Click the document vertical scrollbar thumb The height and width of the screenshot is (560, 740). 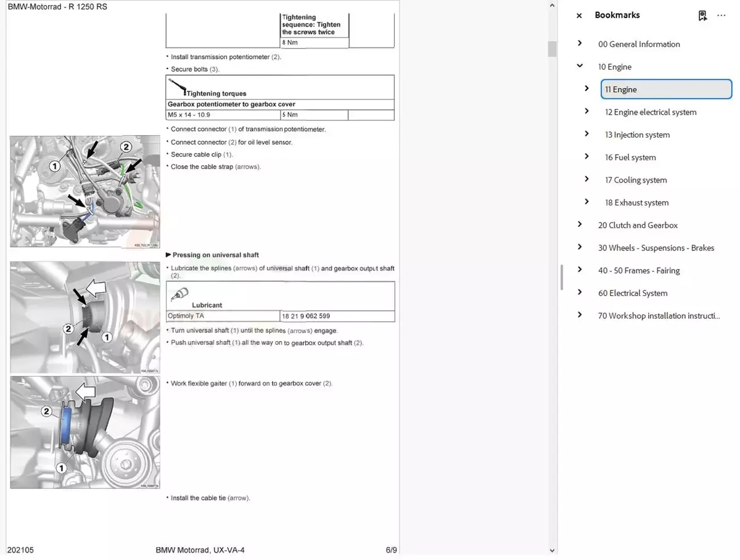(x=552, y=49)
